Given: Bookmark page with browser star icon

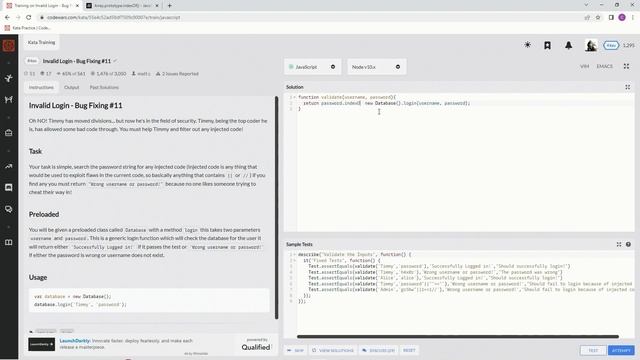Looking at the screenshot, I should click(598, 18).
